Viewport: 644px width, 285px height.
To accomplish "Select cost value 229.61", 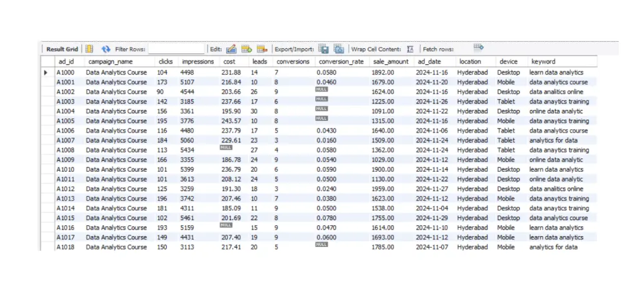I will point(231,140).
